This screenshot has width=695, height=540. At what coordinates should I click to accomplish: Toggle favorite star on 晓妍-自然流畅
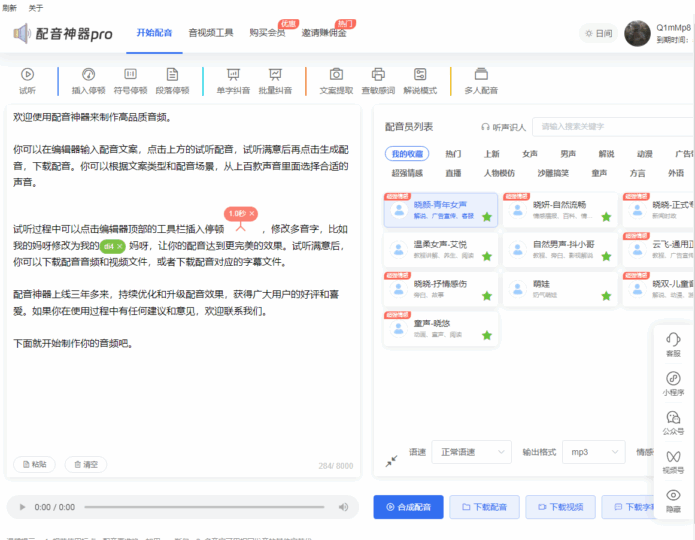(606, 217)
